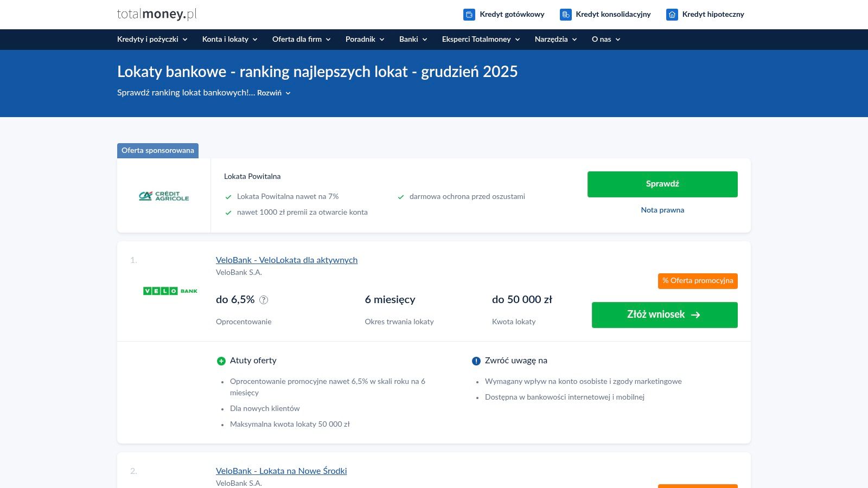Screen dimensions: 868x488
Task: Click the green Sprawdź button
Action: click(x=662, y=184)
